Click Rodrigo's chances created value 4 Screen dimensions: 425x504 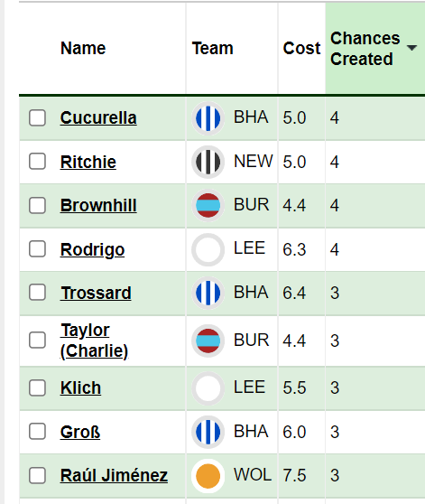pos(335,249)
